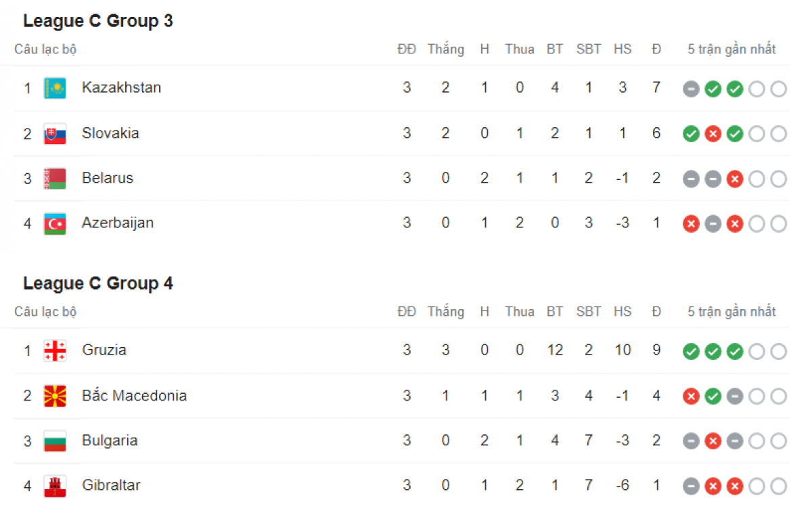This screenshot has width=812, height=523.
Task: Open the Bắc Macedonia team link
Action: coord(134,395)
